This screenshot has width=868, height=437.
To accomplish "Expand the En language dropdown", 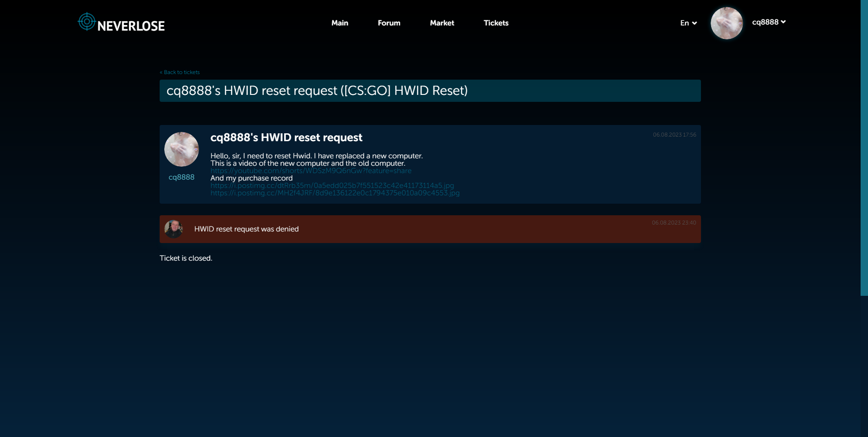I will [688, 23].
